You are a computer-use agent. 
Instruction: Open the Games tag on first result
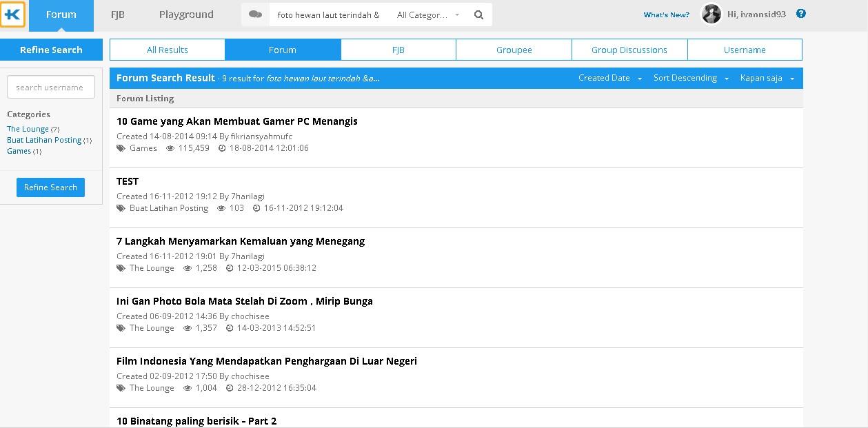click(143, 148)
